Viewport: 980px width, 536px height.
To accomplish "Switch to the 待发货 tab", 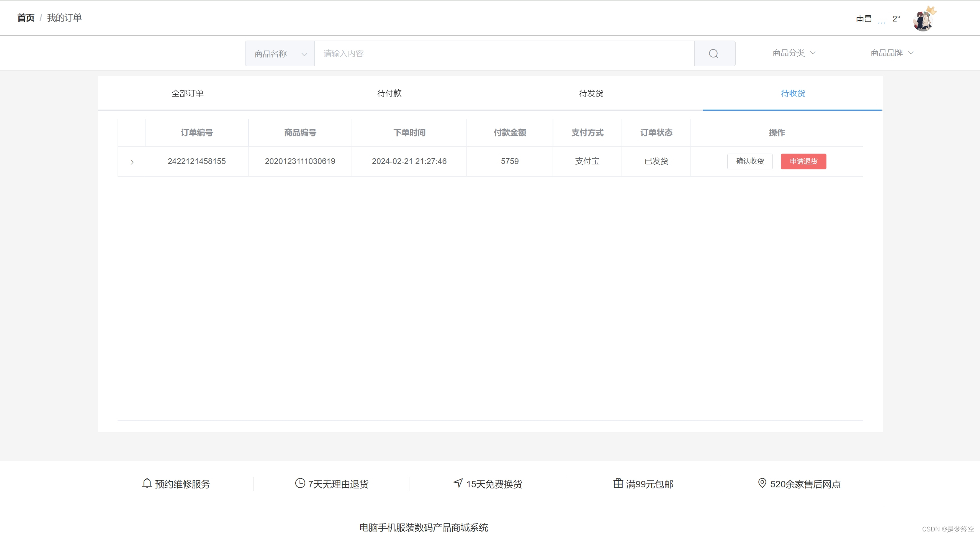I will [591, 93].
